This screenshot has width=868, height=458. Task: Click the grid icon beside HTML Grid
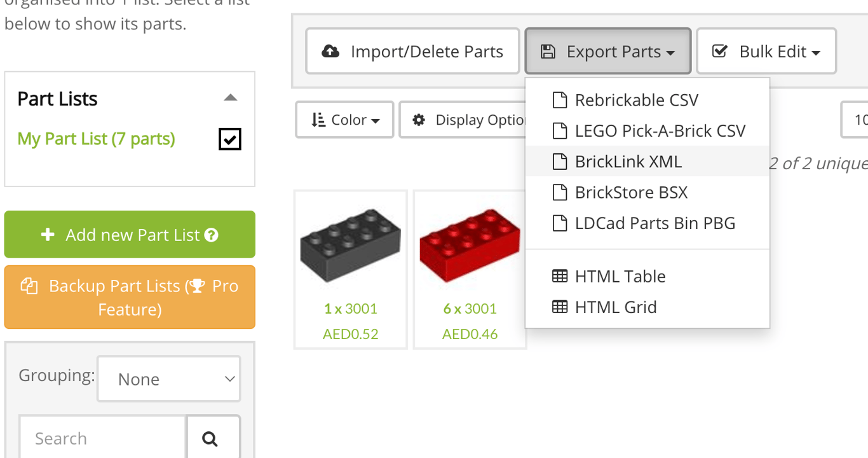559,307
